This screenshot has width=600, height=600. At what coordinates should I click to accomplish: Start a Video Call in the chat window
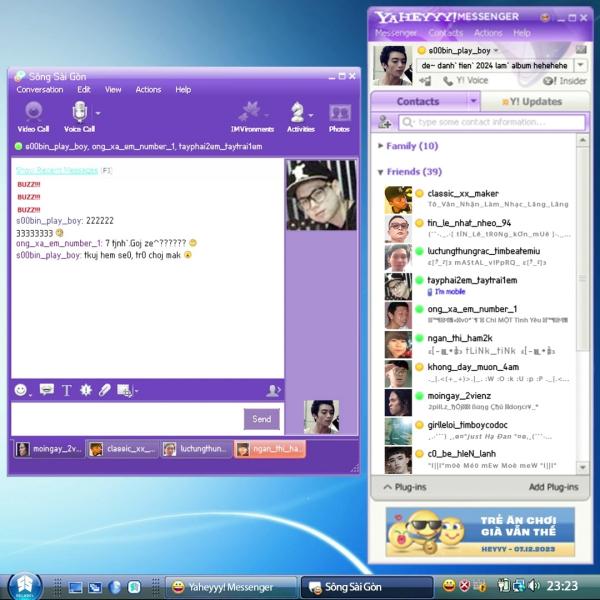(x=33, y=117)
